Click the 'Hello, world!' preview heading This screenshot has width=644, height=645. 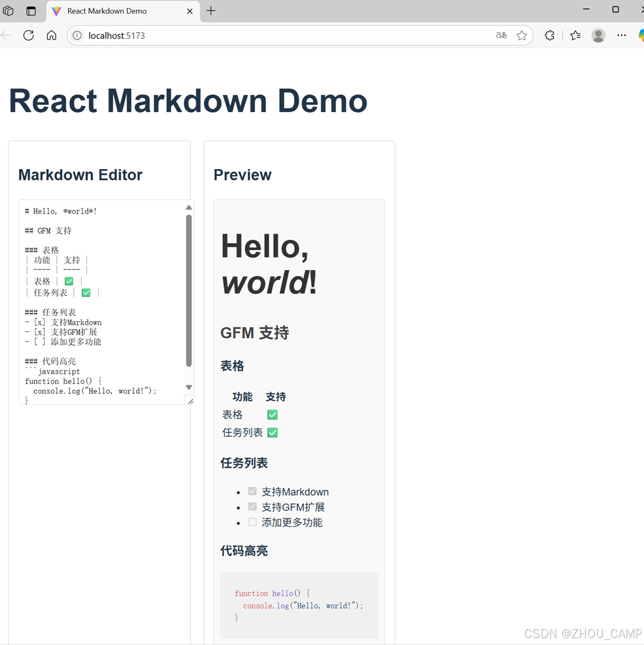point(269,264)
